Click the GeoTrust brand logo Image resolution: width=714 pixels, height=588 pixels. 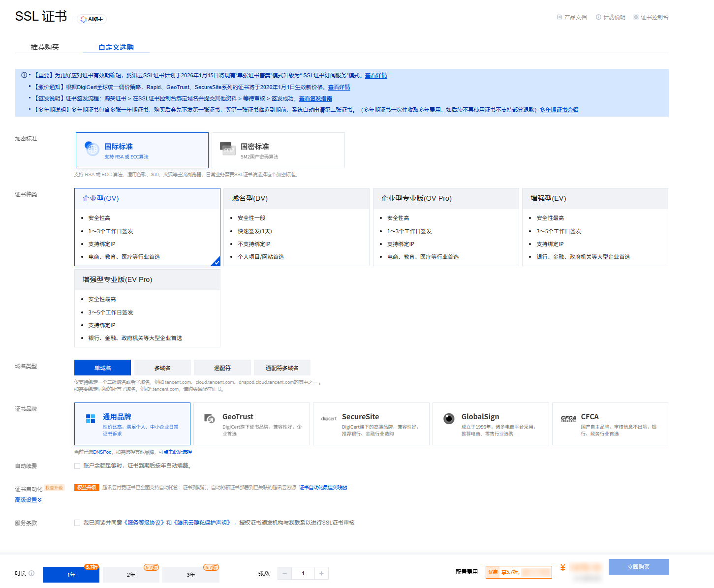pos(210,418)
